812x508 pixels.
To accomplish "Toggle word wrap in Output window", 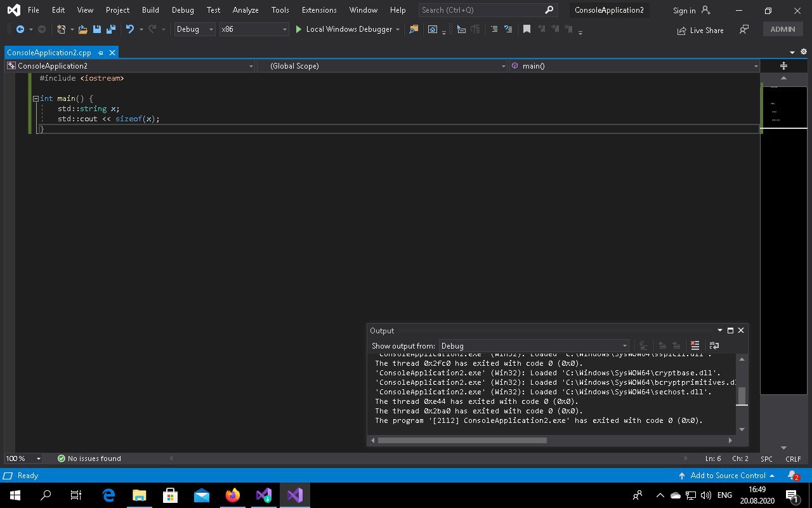I will [x=714, y=345].
